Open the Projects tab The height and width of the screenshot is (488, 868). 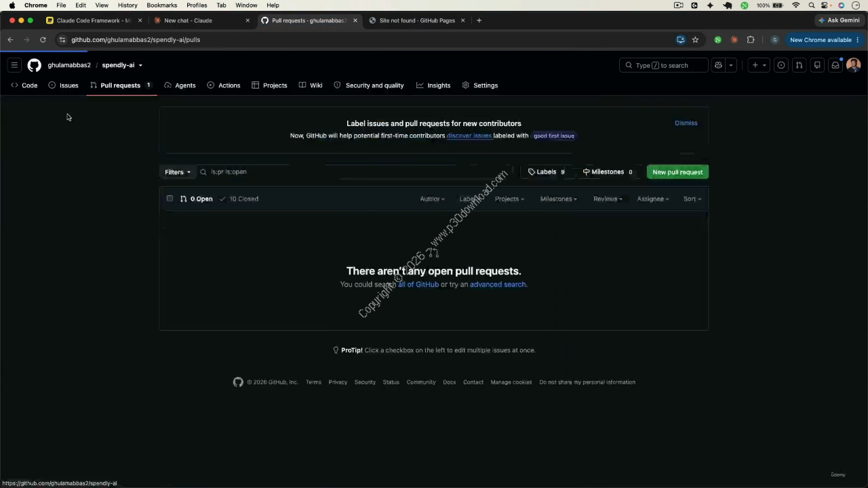(269, 85)
